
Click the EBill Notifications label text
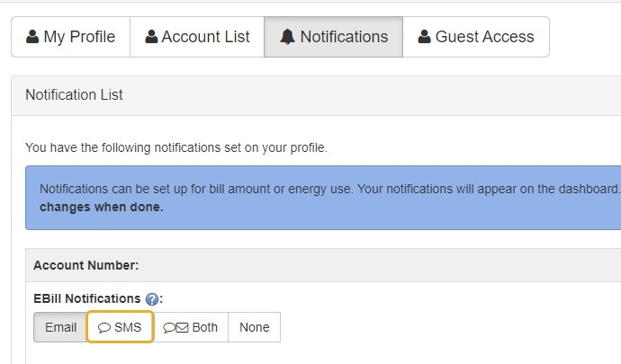pyautogui.click(x=86, y=298)
